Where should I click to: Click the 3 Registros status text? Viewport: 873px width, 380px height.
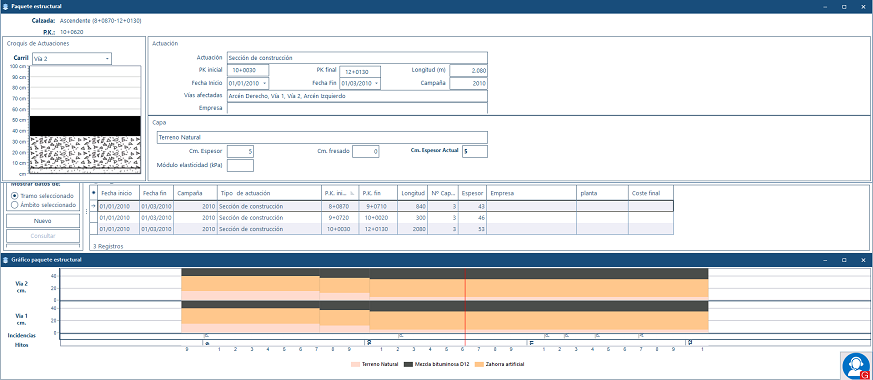(108, 246)
